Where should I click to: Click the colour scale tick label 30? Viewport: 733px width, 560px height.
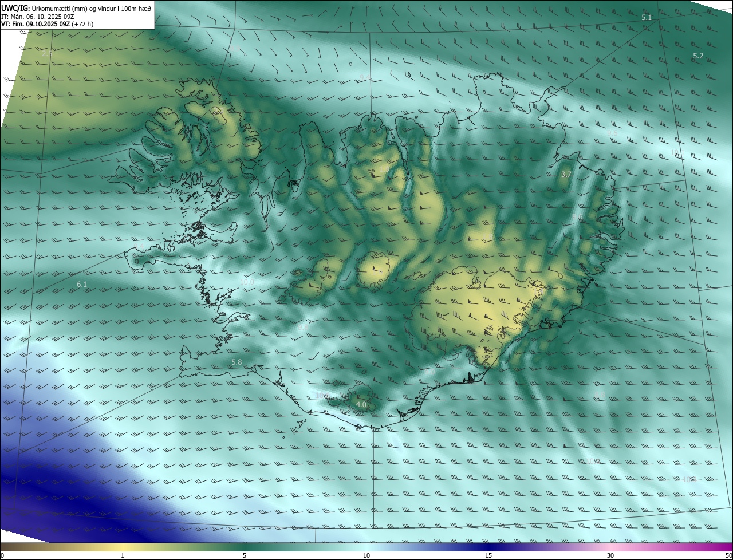pos(610,555)
